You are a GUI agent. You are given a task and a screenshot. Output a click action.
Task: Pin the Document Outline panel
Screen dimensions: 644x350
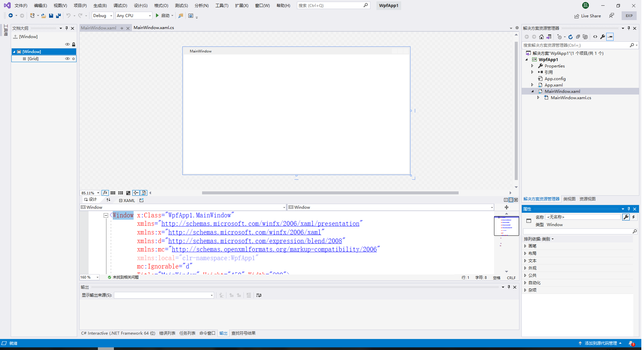(x=66, y=28)
